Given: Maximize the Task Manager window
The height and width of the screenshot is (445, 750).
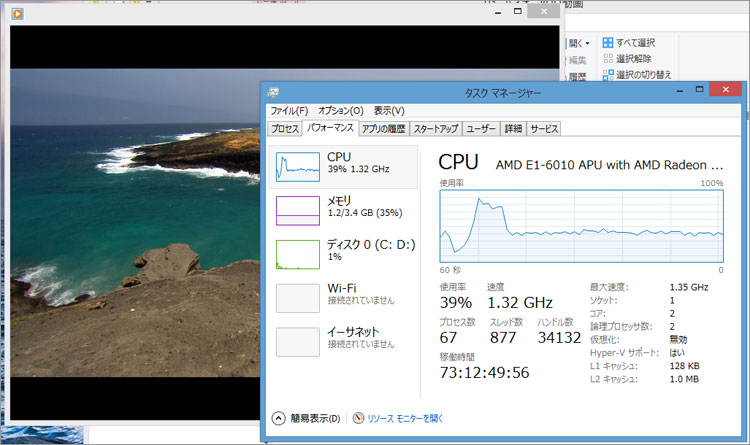Looking at the screenshot, I should click(699, 89).
